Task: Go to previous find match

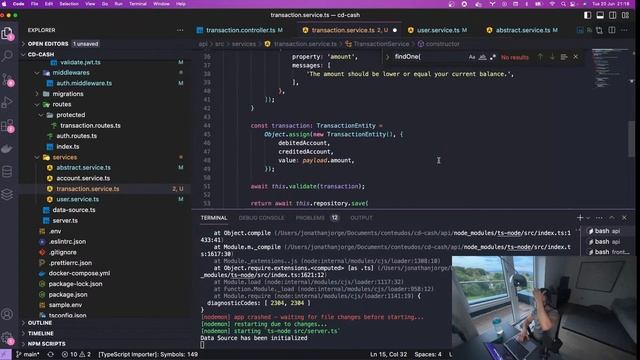Action: point(540,57)
